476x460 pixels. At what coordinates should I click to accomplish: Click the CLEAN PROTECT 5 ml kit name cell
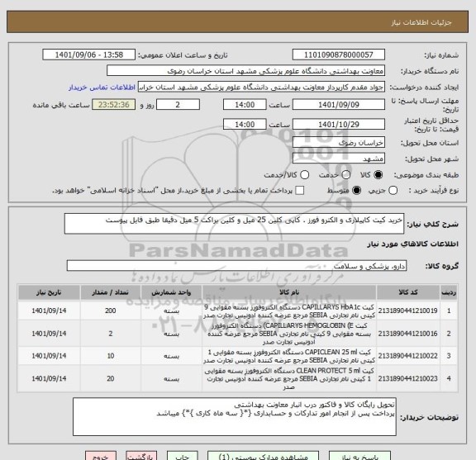click(x=289, y=379)
